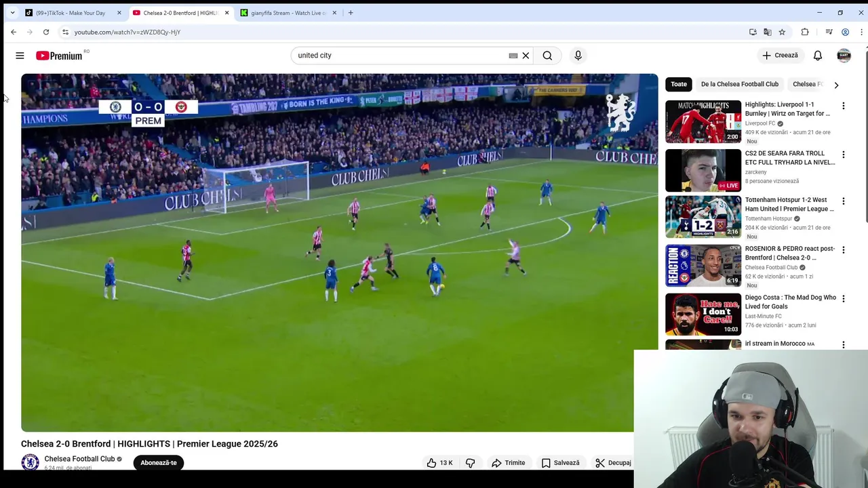Viewport: 868px width, 488px height.
Task: Select De la Chelsea Football Club chip
Action: click(x=739, y=84)
